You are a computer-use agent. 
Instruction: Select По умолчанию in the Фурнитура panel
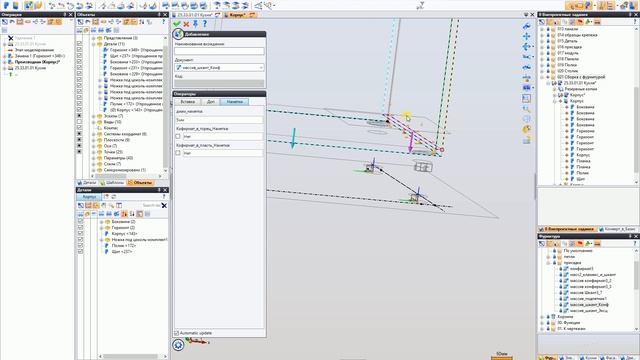[578, 251]
